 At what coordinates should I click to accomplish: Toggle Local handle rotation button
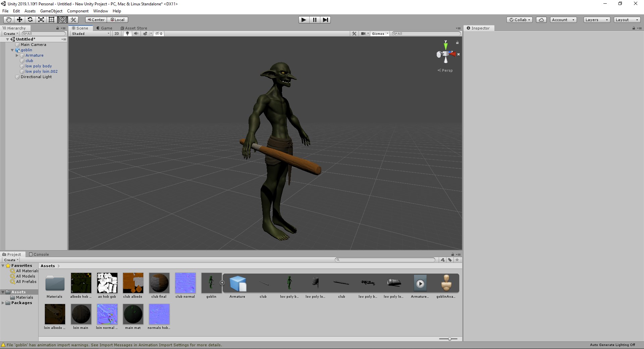(118, 20)
